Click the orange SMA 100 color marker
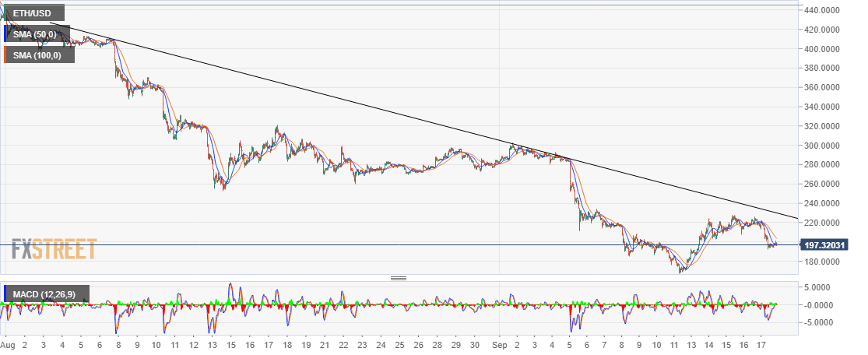This screenshot has height=355, width=868. tap(6, 54)
